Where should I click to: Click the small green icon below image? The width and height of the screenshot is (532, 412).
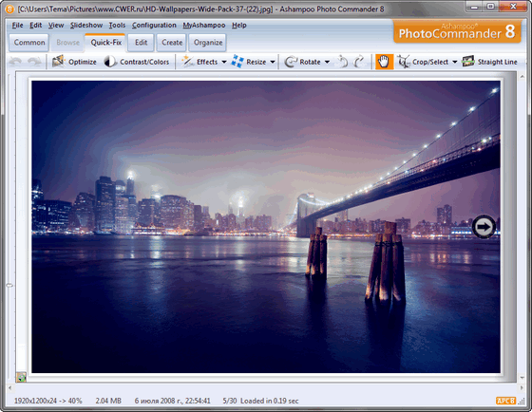tap(21, 377)
